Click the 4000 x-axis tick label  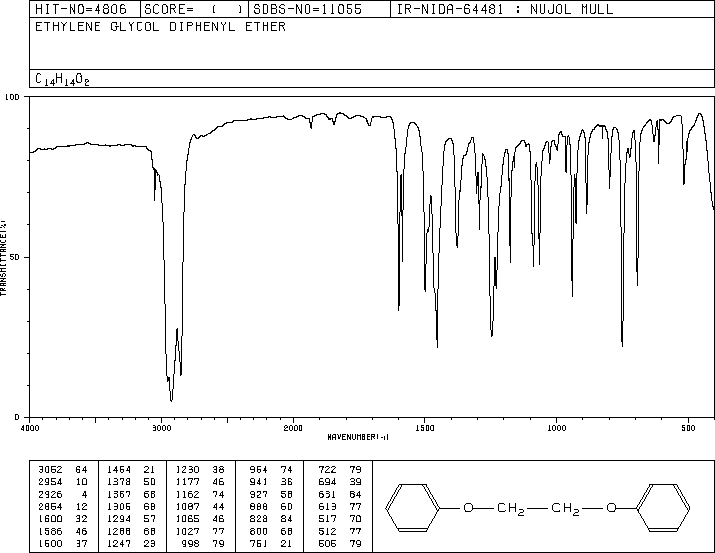click(x=30, y=428)
